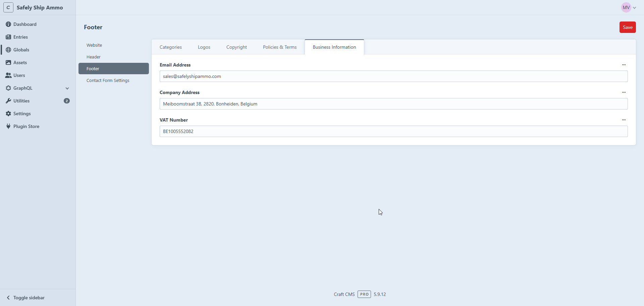Viewport: 644px width, 306px height.
Task: Click into the Company Address input
Action: pyautogui.click(x=394, y=104)
